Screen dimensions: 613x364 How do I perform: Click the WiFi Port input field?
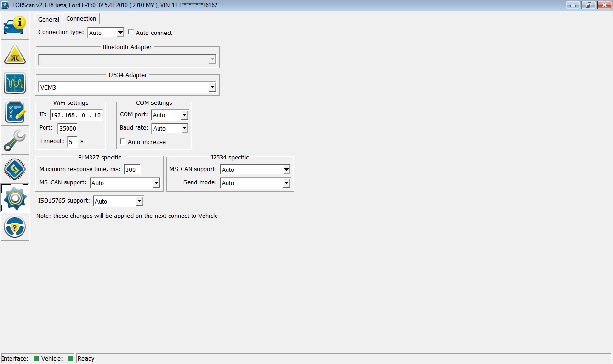68,128
